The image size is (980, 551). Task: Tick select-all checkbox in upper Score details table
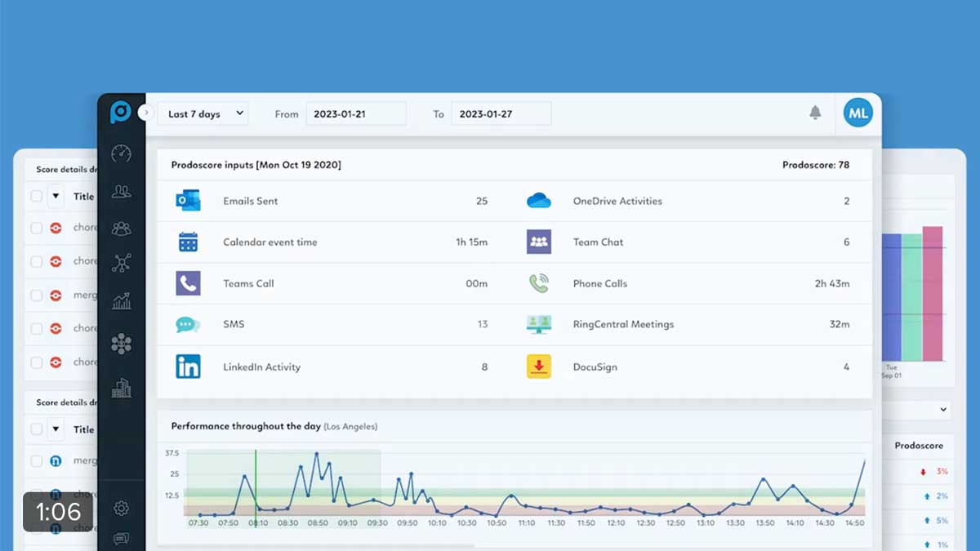pos(36,196)
